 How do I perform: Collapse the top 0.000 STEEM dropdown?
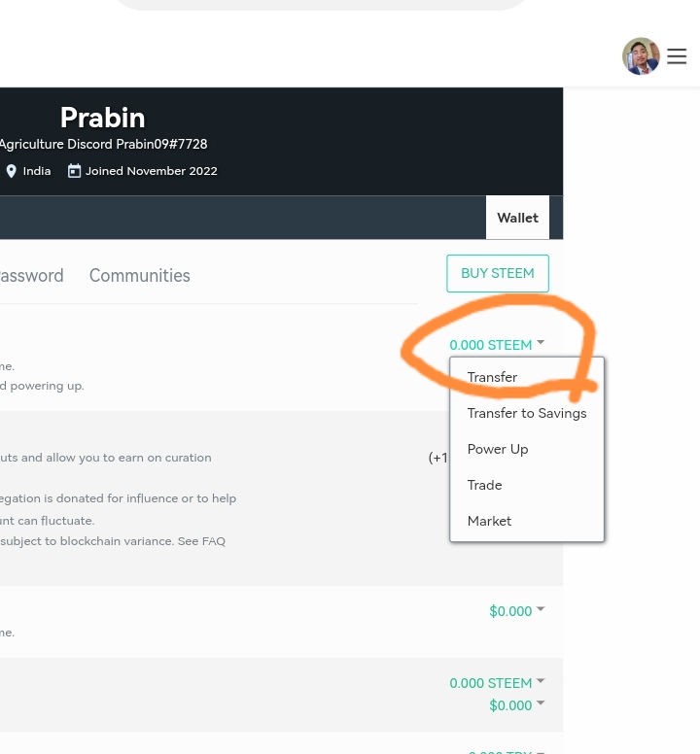(497, 345)
